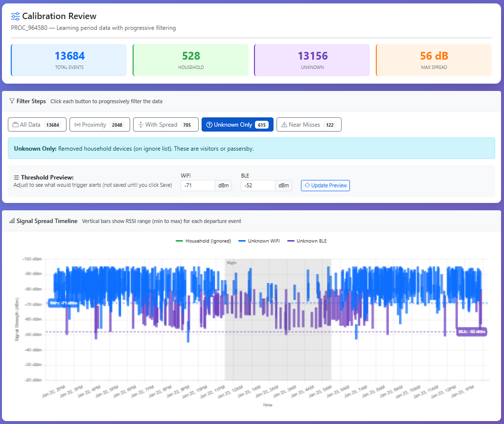Click the sliders icon beside Threshold Preview

click(x=17, y=178)
